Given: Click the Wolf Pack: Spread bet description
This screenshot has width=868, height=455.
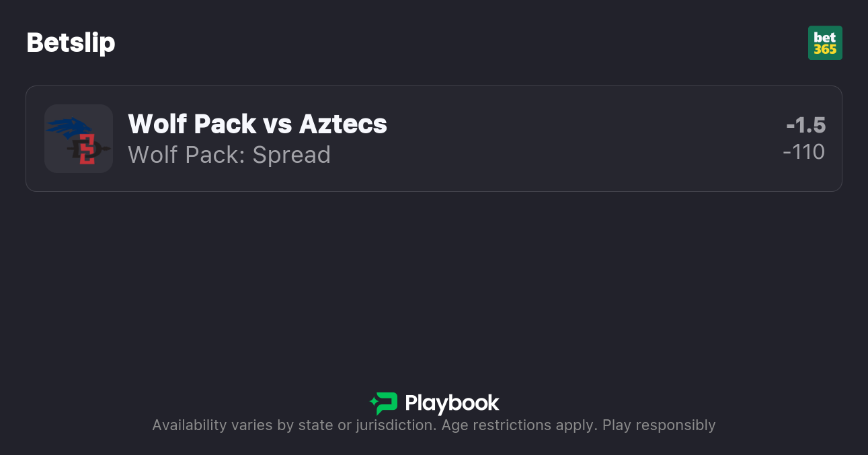Looking at the screenshot, I should [x=229, y=155].
